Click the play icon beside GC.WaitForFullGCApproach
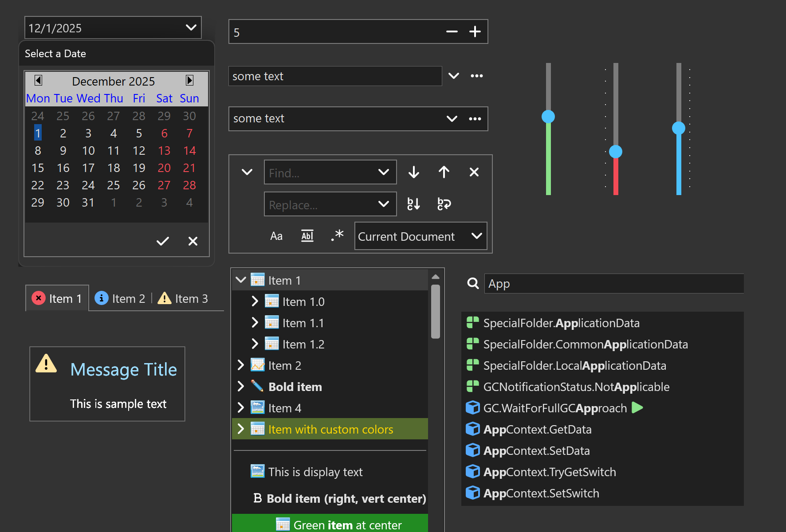This screenshot has width=786, height=532. point(637,407)
